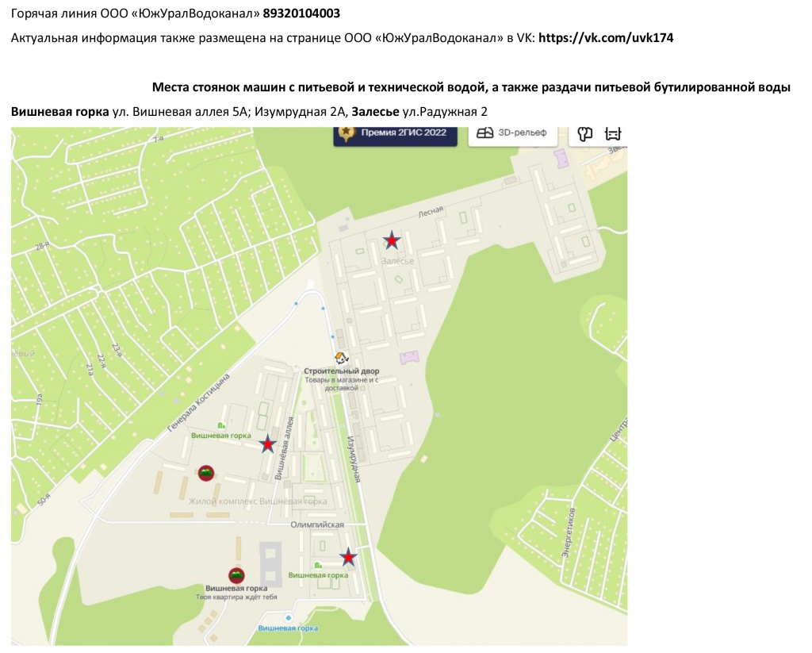Screen dimensions: 812x653
Task: Click the Премия 2ГИС 2022 badge
Action: tap(395, 133)
